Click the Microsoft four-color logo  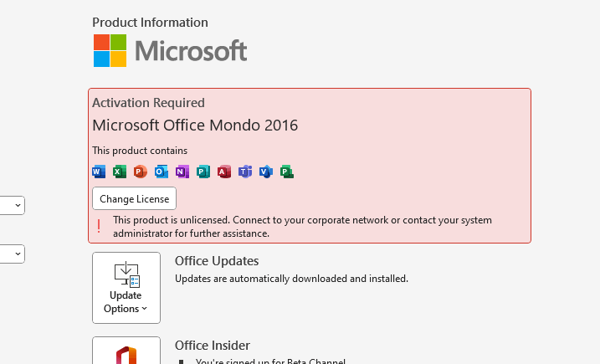point(110,50)
